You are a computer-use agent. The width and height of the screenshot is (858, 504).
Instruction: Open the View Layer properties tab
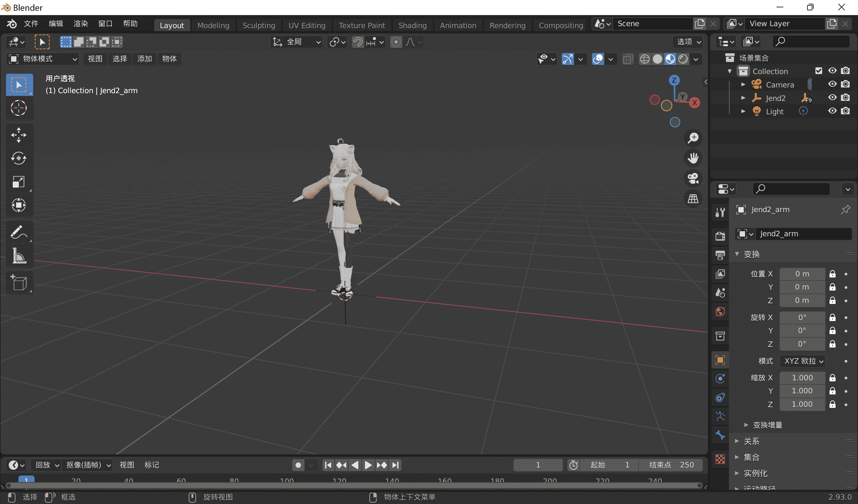pyautogui.click(x=720, y=274)
